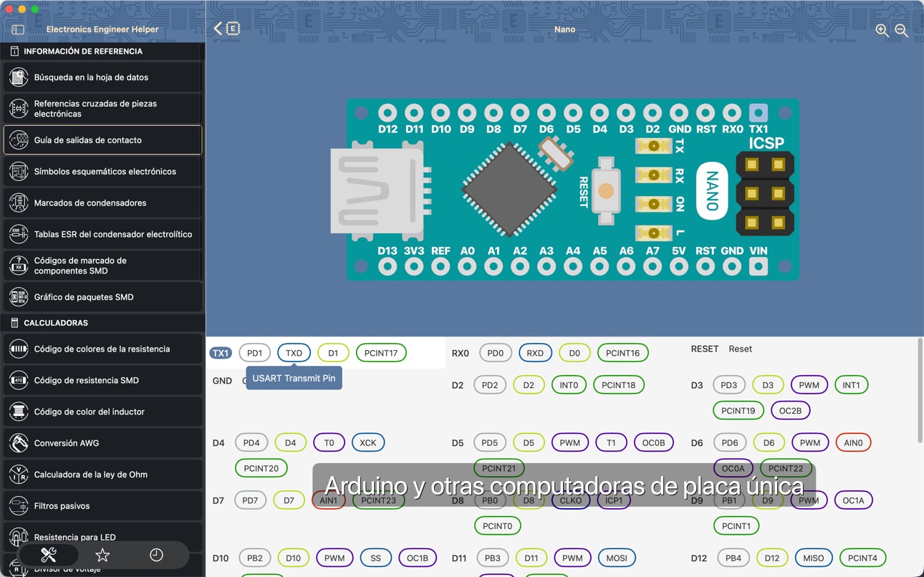Click the SS tag in D10 row

click(375, 558)
